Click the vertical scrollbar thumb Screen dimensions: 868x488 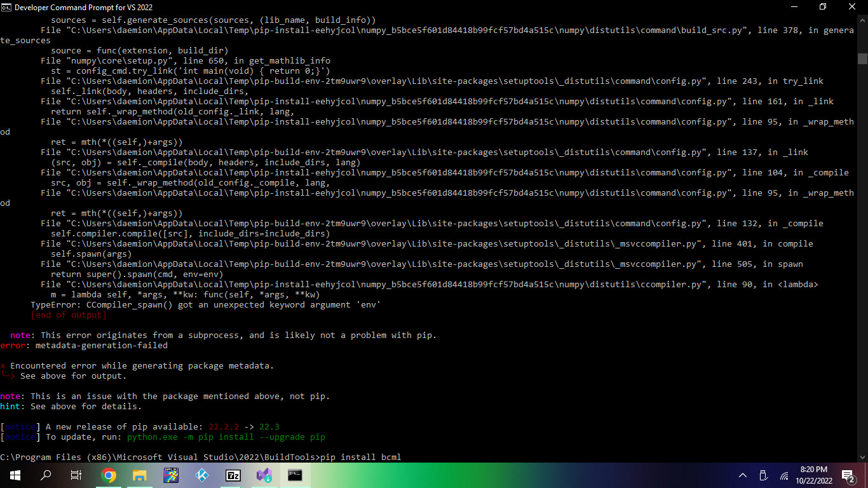(862, 59)
